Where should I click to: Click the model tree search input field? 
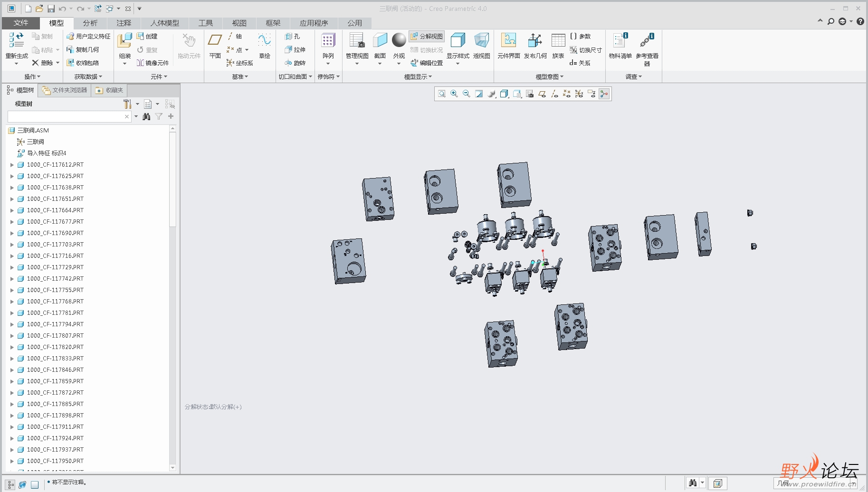click(66, 116)
